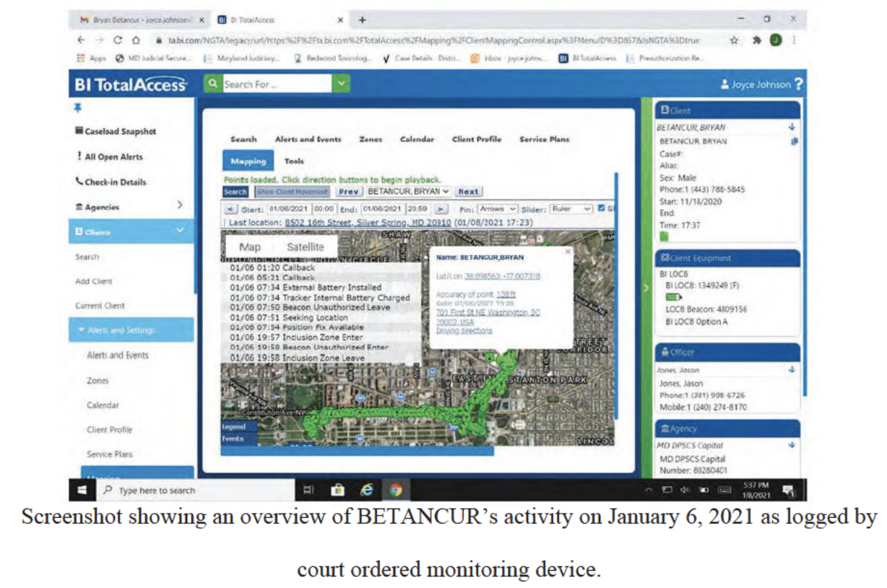Click the browser home icon
Screen dimensions: 887x588
(x=135, y=40)
